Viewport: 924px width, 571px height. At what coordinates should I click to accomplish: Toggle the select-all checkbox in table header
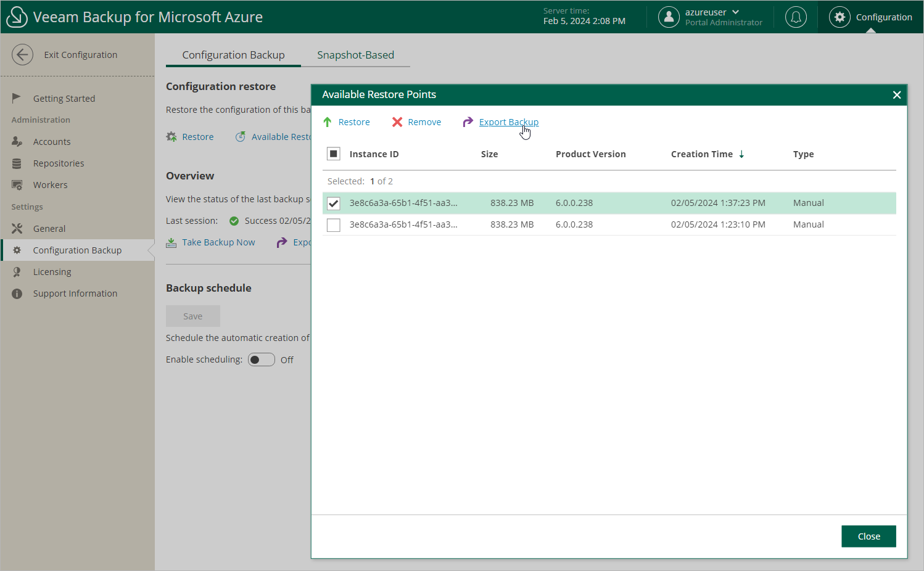pyautogui.click(x=334, y=154)
